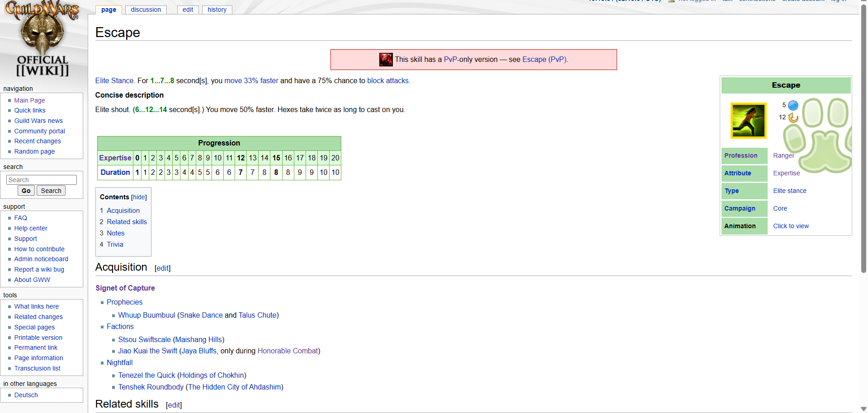The height and width of the screenshot is (413, 868).
Task: Open Page information
Action: (x=38, y=358)
